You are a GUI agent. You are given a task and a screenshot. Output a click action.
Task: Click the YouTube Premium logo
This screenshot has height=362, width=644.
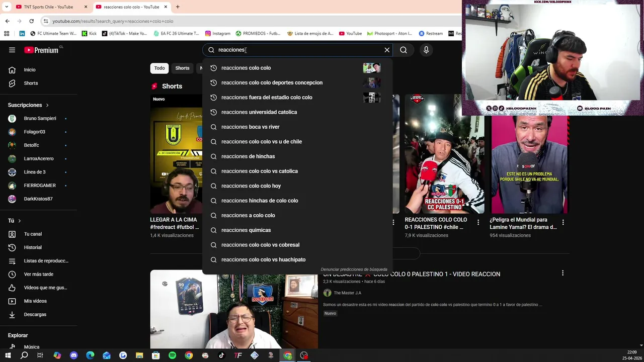(x=42, y=50)
